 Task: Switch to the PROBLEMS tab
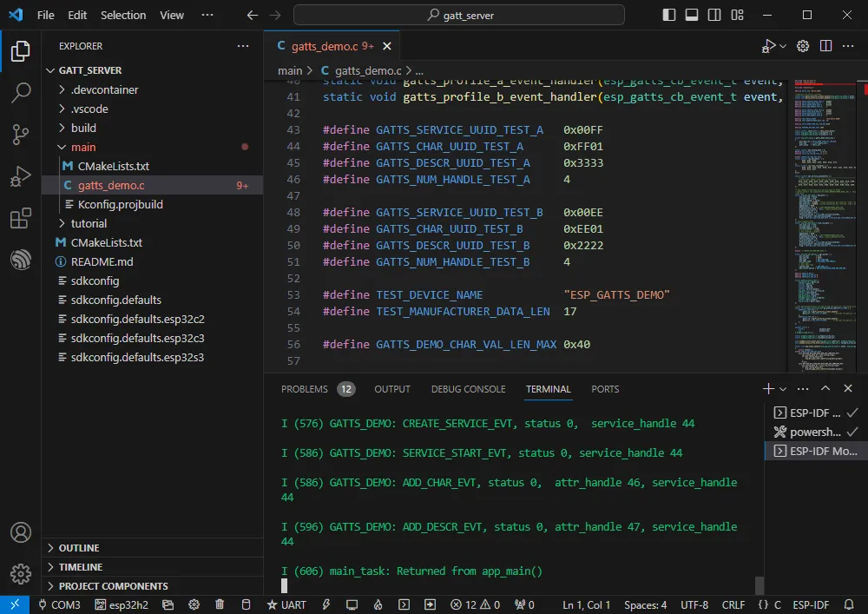point(305,389)
